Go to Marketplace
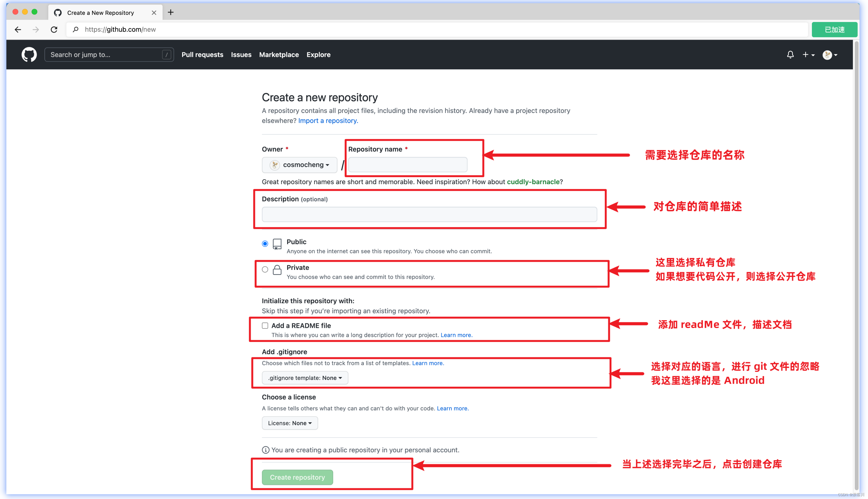The width and height of the screenshot is (868, 499). 279,55
